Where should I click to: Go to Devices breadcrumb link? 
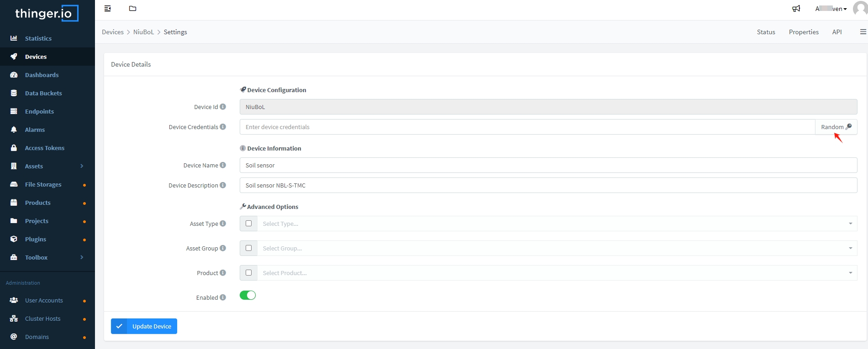pyautogui.click(x=112, y=32)
